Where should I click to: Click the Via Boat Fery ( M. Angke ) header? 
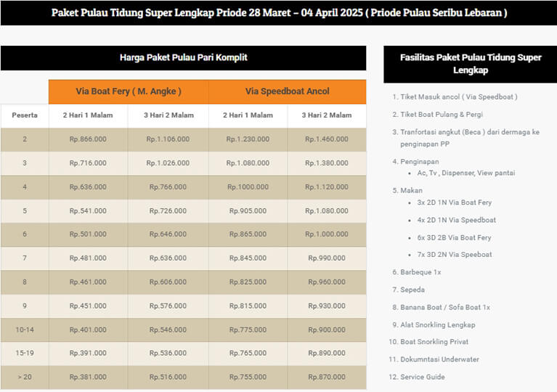(x=129, y=91)
